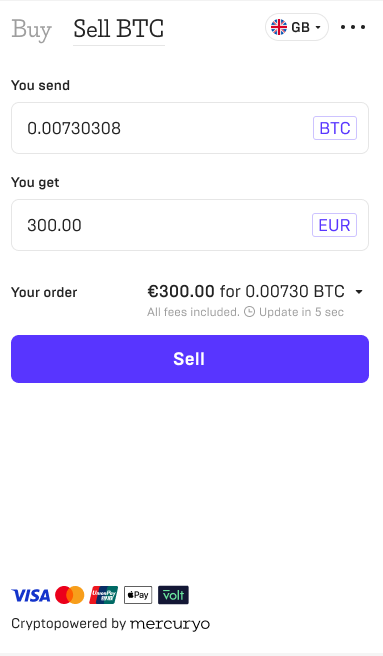Click the Apple Pay logo
Screen dimensions: 383x656
pos(138,595)
